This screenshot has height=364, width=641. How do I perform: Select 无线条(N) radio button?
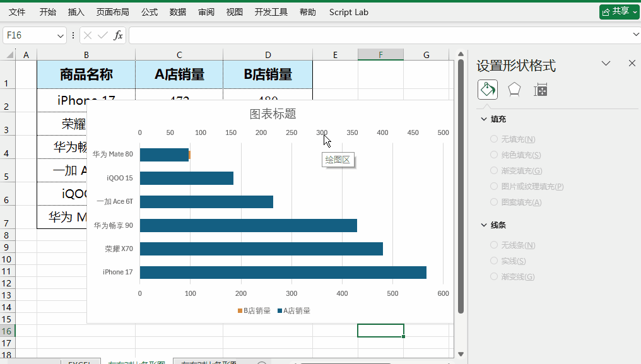point(494,245)
